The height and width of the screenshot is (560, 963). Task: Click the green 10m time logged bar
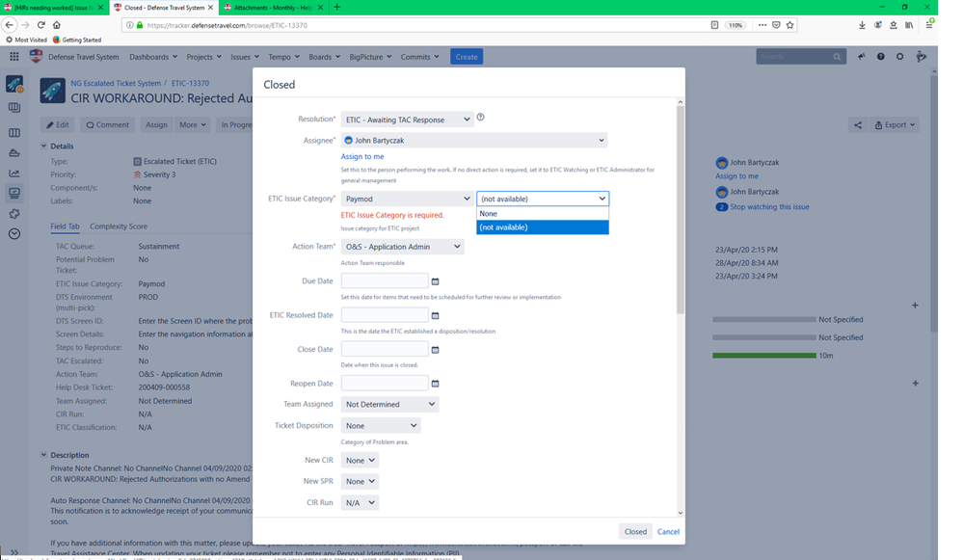point(764,356)
